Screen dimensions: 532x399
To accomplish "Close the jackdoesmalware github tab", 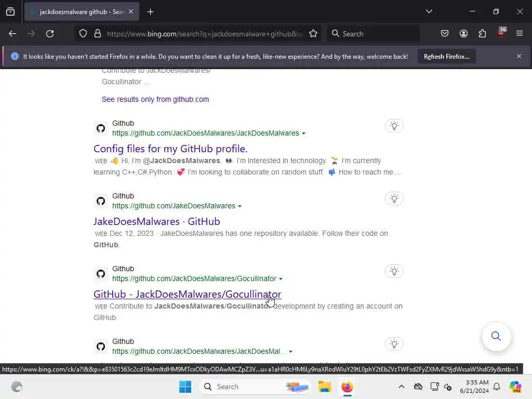I will point(131,12).
